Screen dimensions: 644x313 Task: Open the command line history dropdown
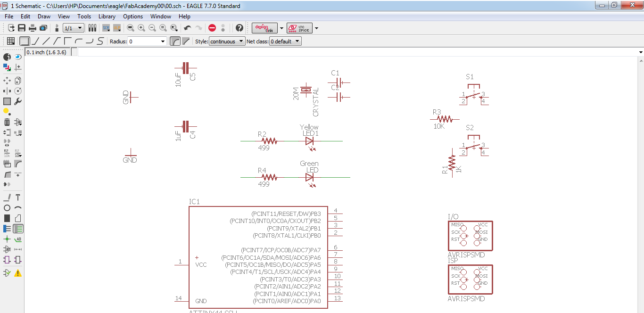641,52
